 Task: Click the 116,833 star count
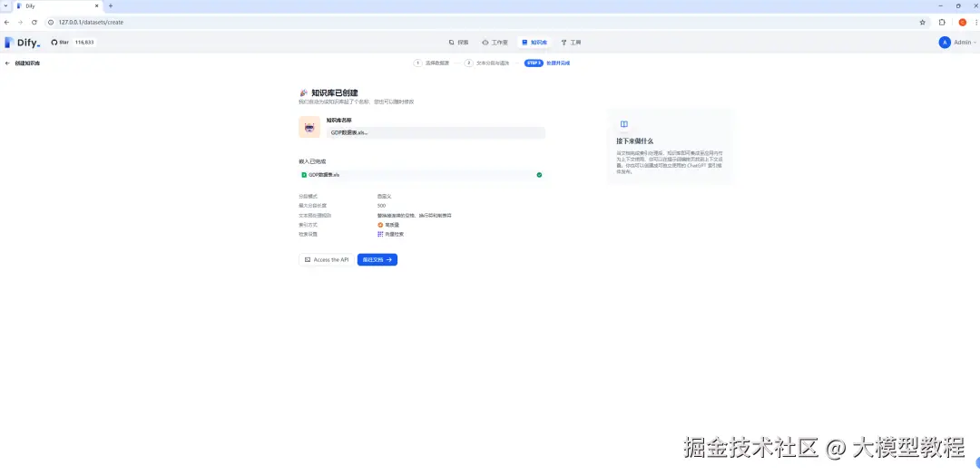[x=84, y=43]
